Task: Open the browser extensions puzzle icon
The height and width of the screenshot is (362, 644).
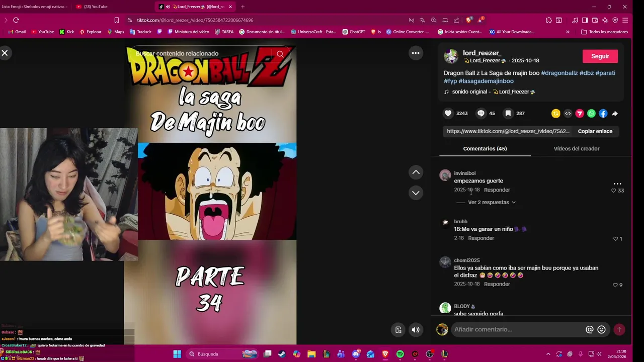Action: [x=549, y=20]
